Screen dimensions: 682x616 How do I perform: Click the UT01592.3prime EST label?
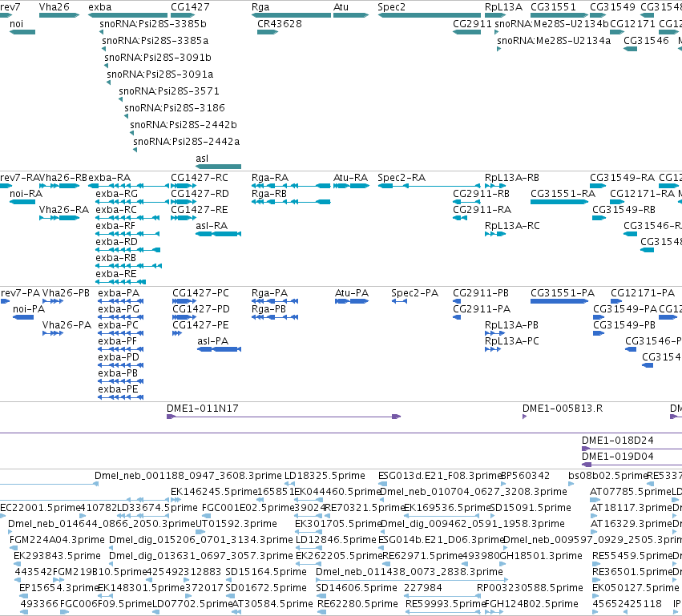tap(236, 524)
